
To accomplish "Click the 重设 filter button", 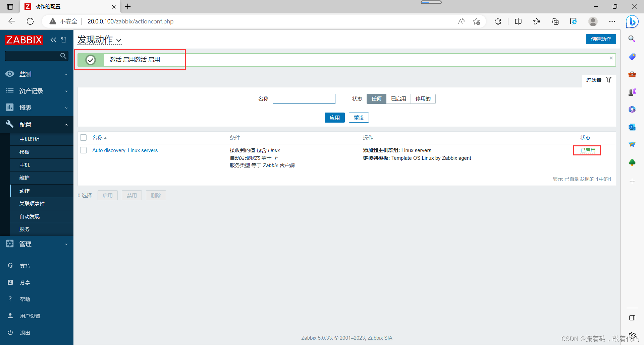I will [x=359, y=118].
